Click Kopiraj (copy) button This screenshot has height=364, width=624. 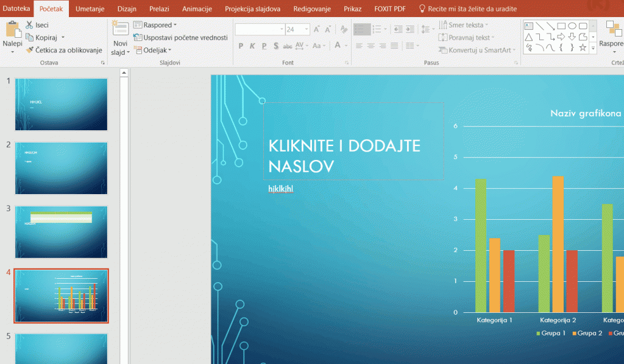click(x=41, y=37)
